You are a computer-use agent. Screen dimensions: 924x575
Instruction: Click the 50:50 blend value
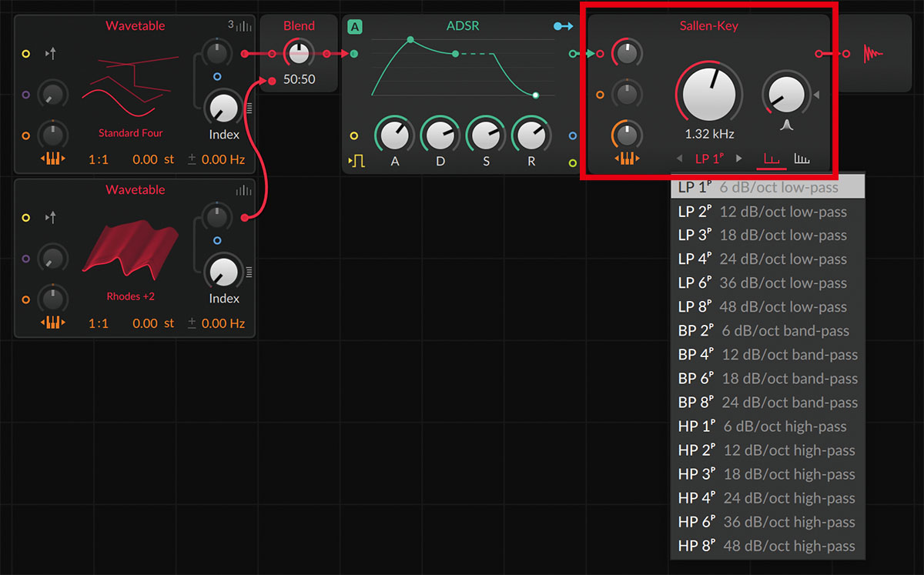(299, 79)
